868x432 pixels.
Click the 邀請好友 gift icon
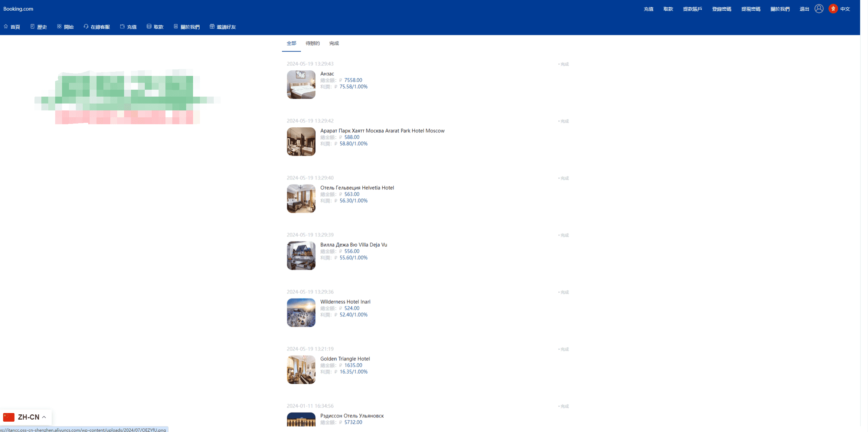tap(212, 27)
